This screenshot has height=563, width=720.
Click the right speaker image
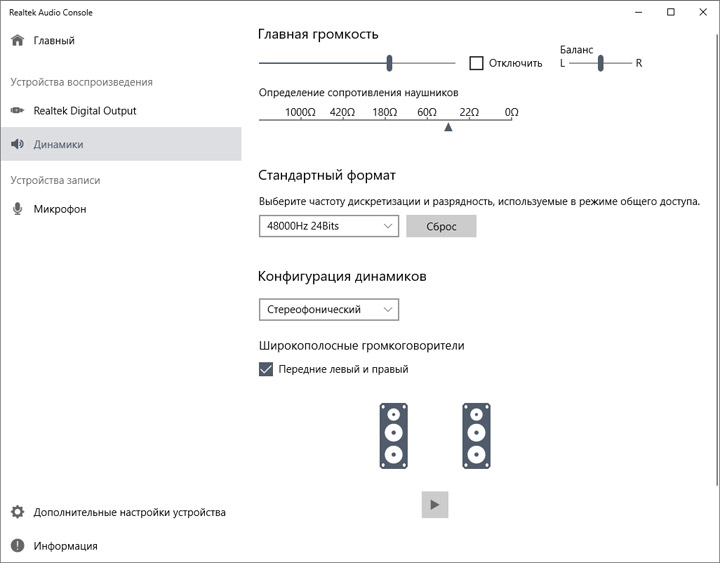[477, 435]
